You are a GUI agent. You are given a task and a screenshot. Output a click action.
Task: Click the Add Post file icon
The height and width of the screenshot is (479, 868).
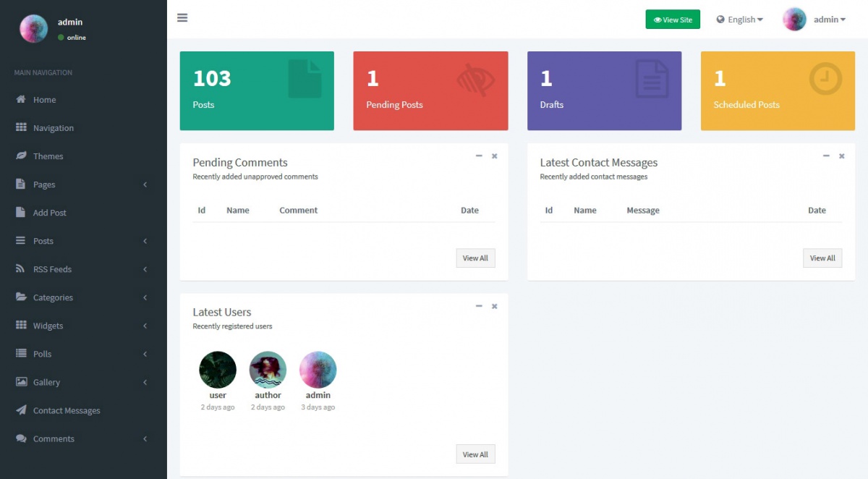(x=21, y=213)
